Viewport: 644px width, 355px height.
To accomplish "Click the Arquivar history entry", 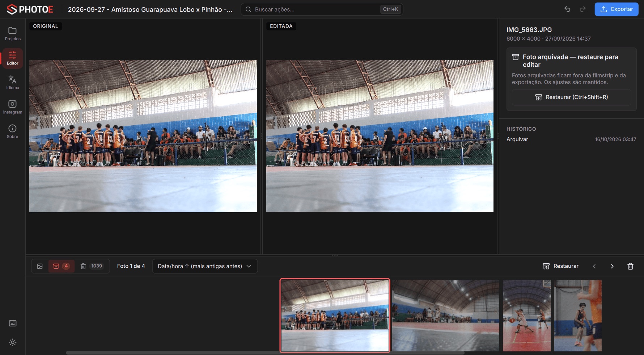I will [517, 139].
